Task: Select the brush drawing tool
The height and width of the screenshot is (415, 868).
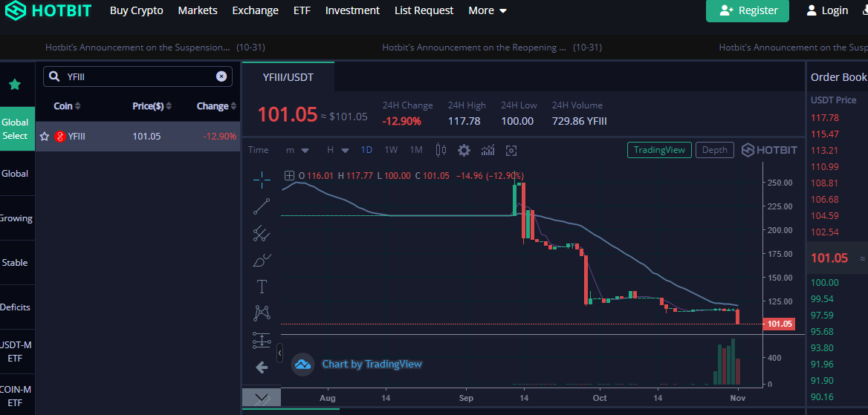Action: [262, 260]
